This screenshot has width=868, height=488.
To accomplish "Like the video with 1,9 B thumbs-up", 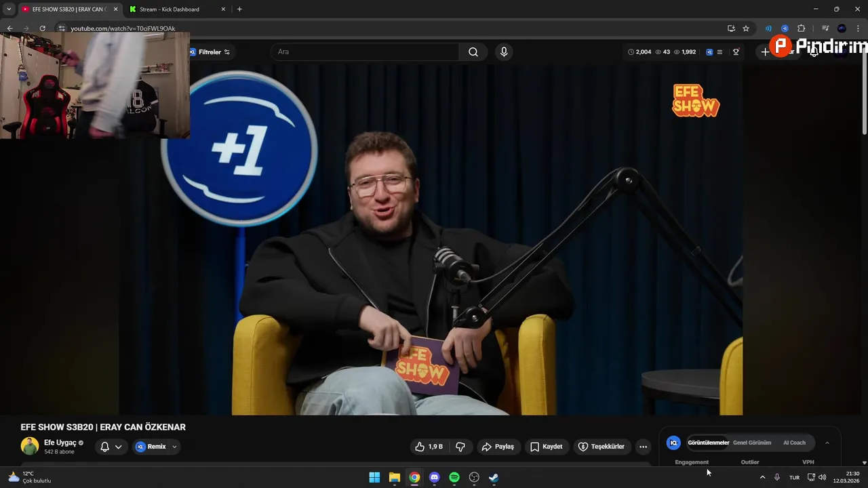I will (x=429, y=447).
